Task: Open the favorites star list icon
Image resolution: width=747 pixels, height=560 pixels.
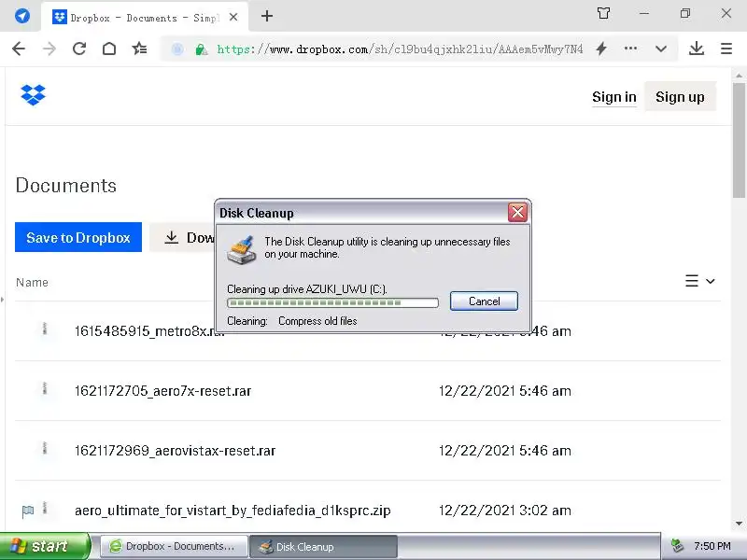Action: point(139,49)
